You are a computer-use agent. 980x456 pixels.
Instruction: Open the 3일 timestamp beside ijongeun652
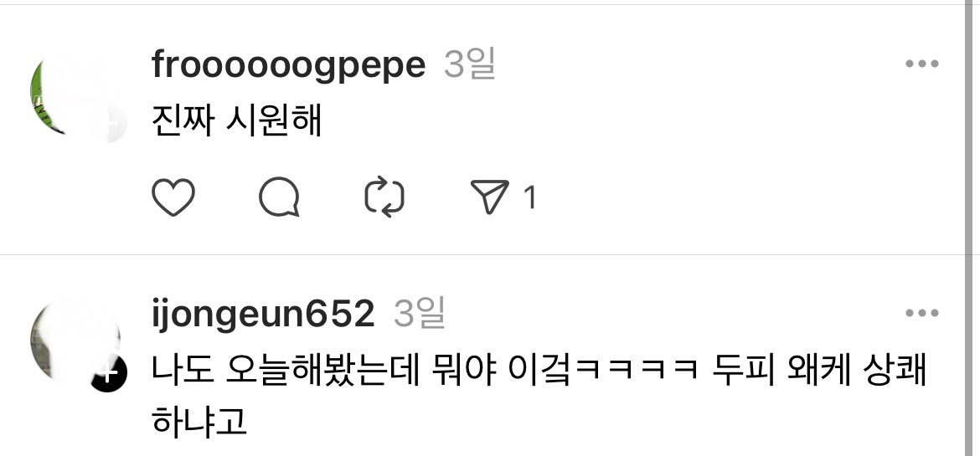click(x=419, y=313)
